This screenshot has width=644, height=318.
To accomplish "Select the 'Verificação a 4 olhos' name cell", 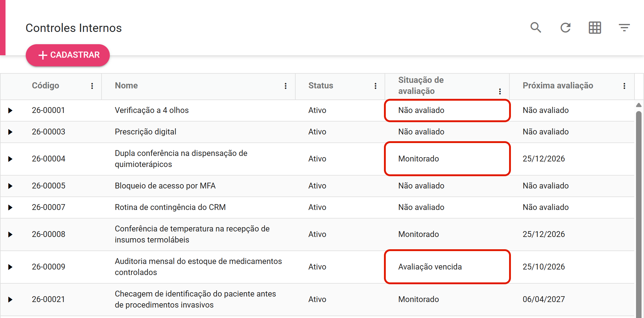I will [x=152, y=110].
